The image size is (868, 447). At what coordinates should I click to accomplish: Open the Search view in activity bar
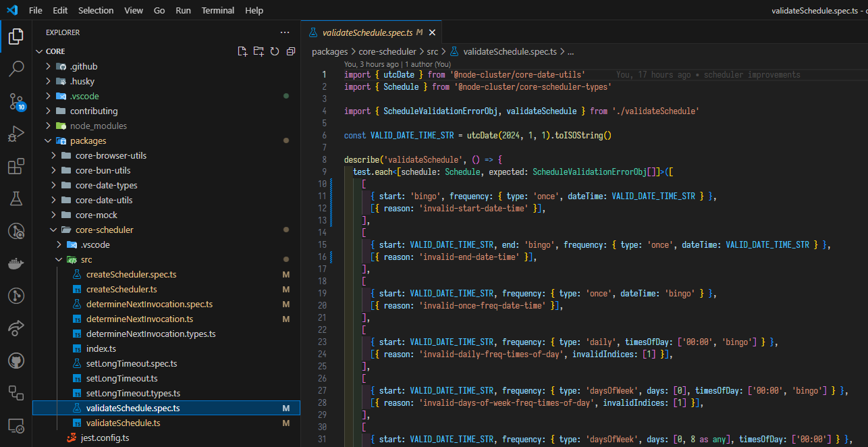16,68
